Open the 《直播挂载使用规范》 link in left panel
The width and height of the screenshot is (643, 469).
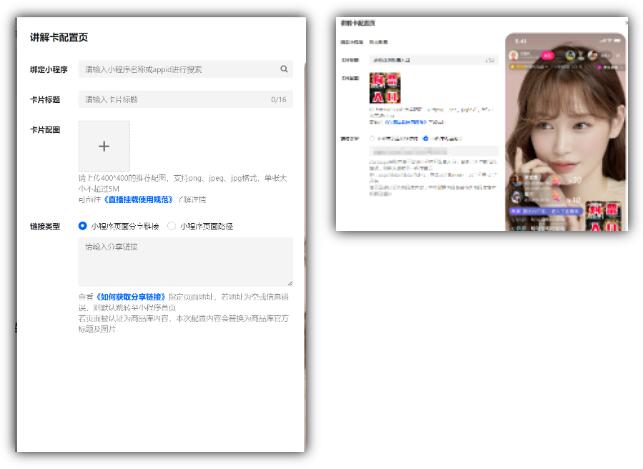[x=138, y=200]
